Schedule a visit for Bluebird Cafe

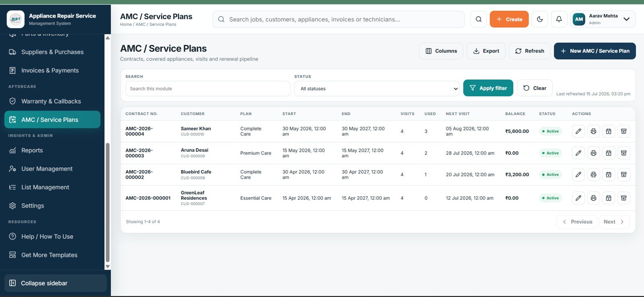pos(609,175)
